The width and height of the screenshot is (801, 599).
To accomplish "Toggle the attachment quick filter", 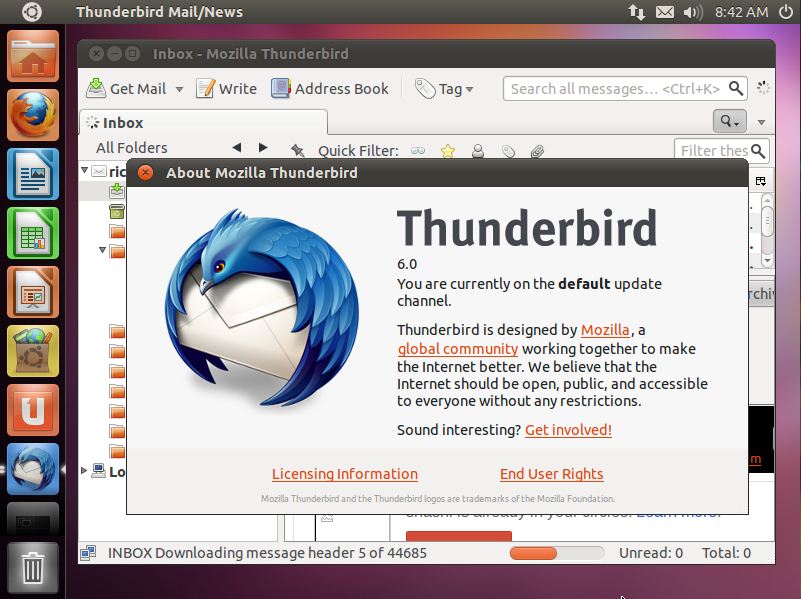I will click(x=537, y=151).
